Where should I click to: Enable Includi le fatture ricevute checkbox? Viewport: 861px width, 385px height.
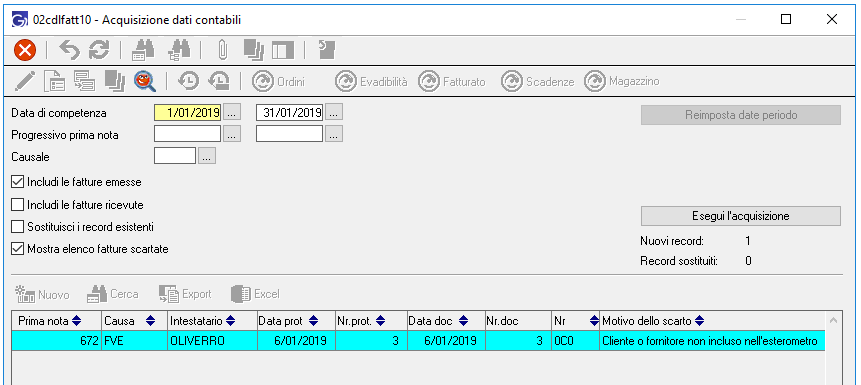pyautogui.click(x=18, y=205)
